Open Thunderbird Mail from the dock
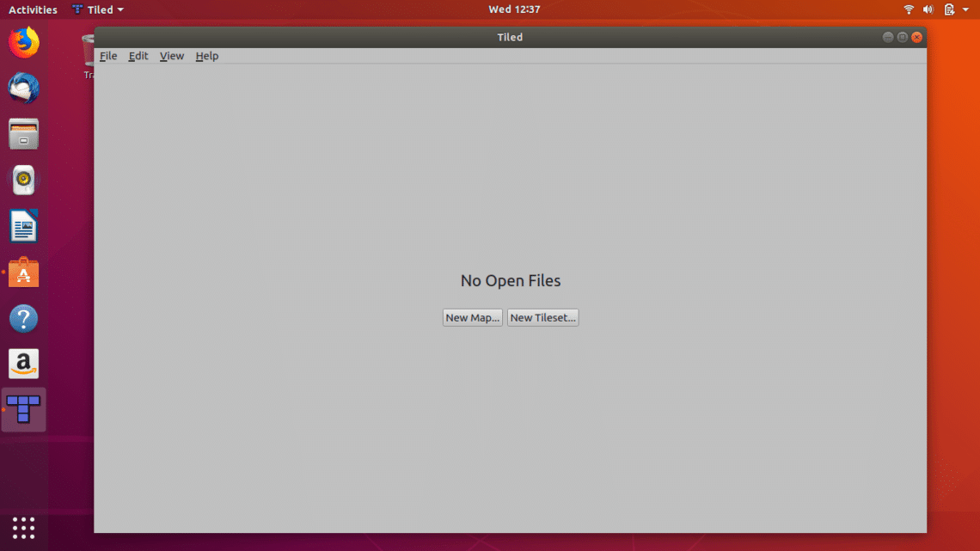 pyautogui.click(x=23, y=89)
